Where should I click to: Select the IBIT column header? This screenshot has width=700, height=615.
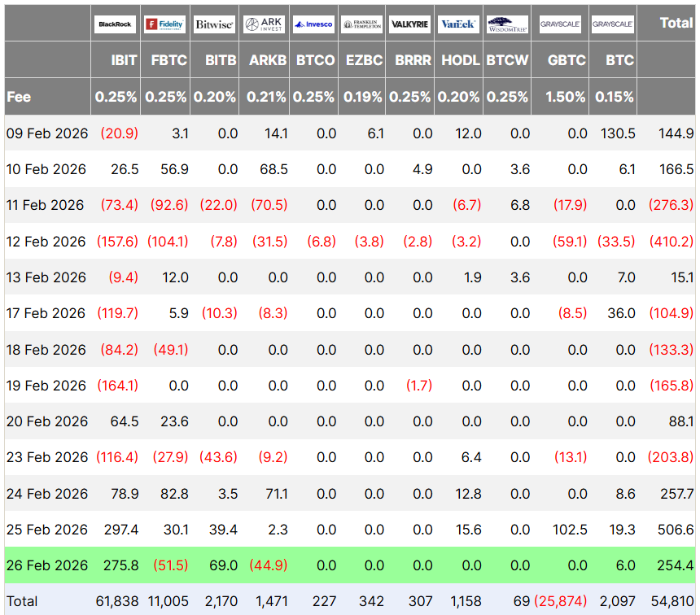click(124, 60)
